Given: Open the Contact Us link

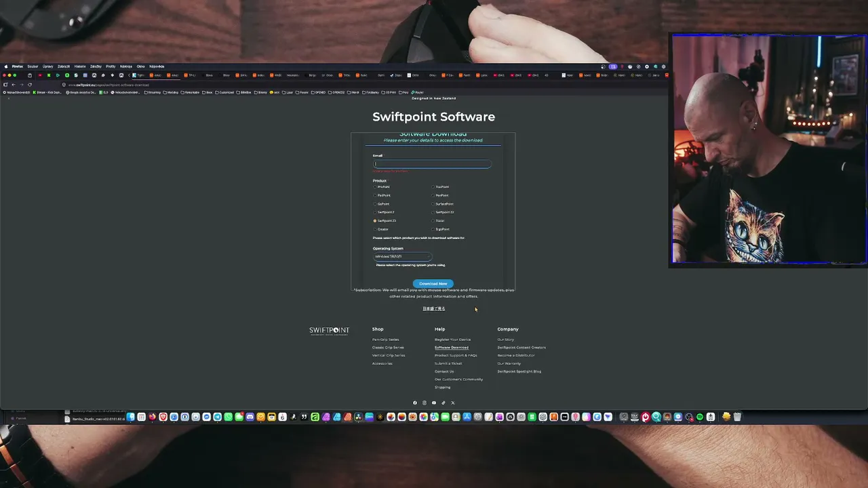Looking at the screenshot, I should (x=444, y=371).
